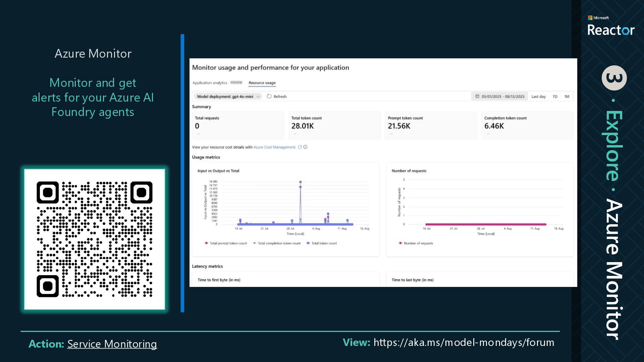Click the Refresh text label

280,97
